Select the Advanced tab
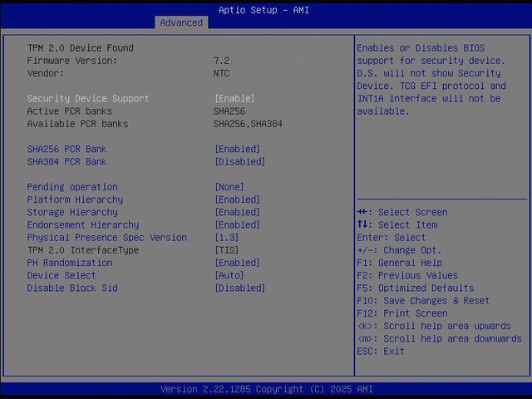The image size is (532, 399). pyautogui.click(x=181, y=22)
